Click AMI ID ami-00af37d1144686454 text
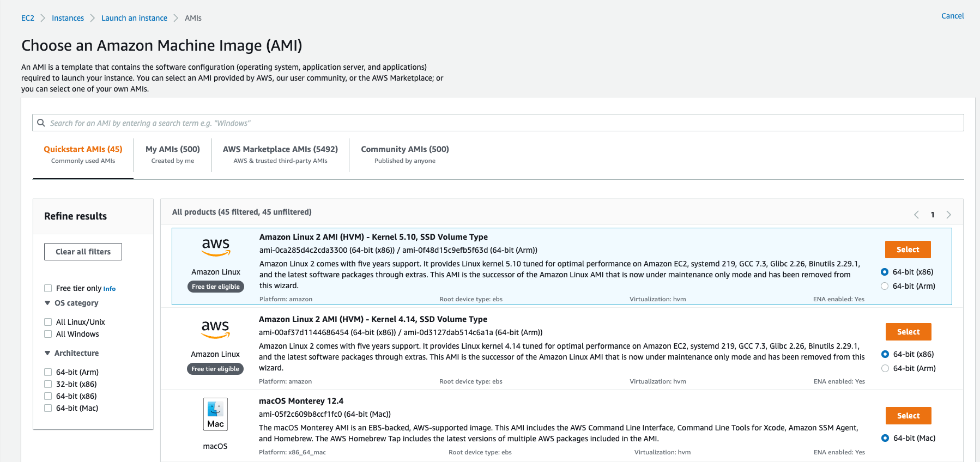The width and height of the screenshot is (980, 462). pos(304,332)
